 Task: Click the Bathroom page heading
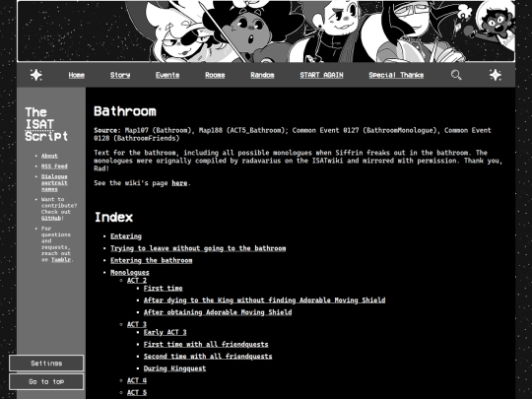[x=125, y=111]
